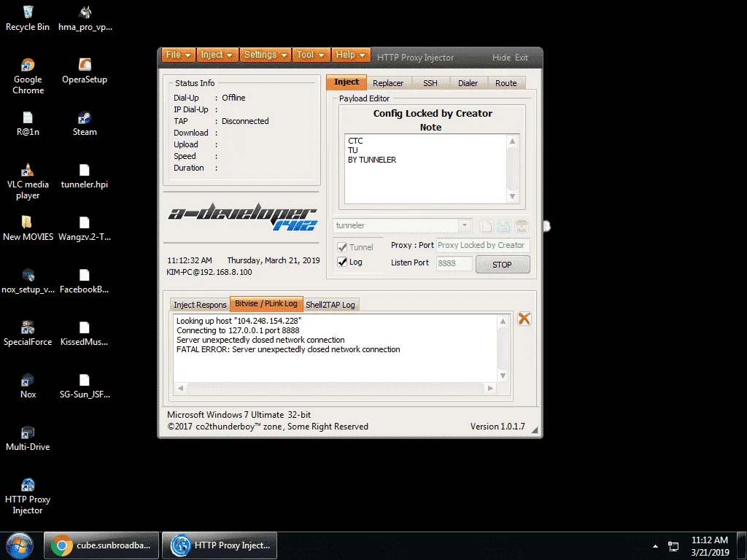
Task: Show the Inject Respons log tab
Action: tap(200, 305)
